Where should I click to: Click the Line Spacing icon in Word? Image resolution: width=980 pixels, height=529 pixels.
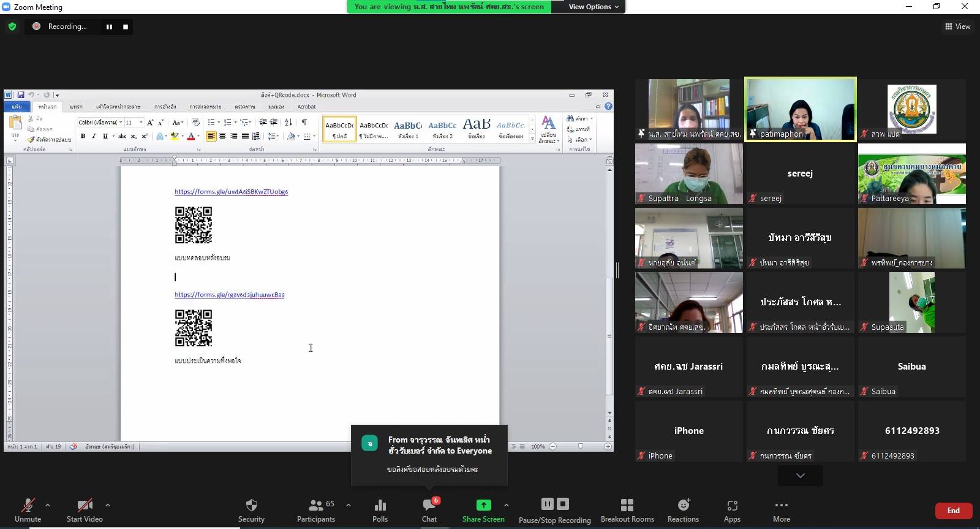click(x=272, y=136)
